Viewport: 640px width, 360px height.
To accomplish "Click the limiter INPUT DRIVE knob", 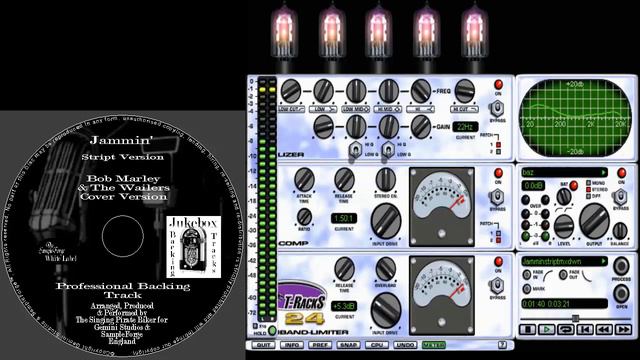I will pos(386,310).
